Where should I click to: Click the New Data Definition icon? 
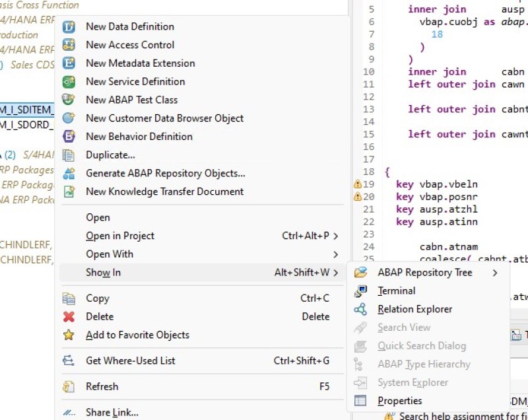[69, 27]
